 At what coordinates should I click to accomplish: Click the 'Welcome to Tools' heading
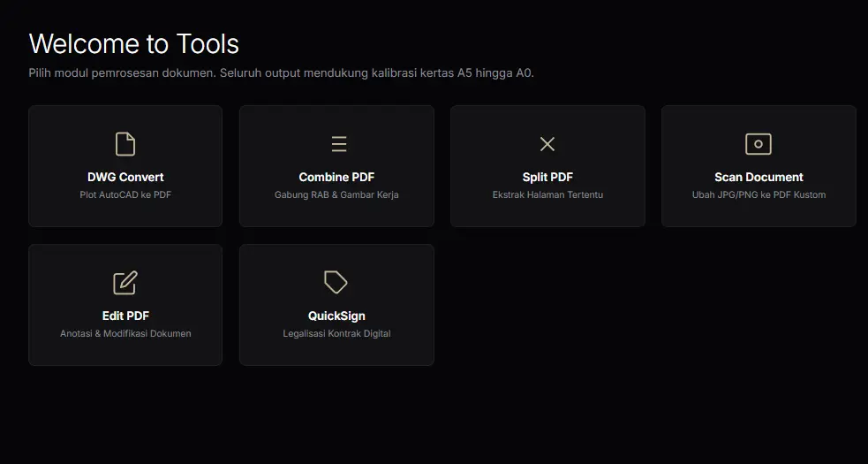point(134,44)
